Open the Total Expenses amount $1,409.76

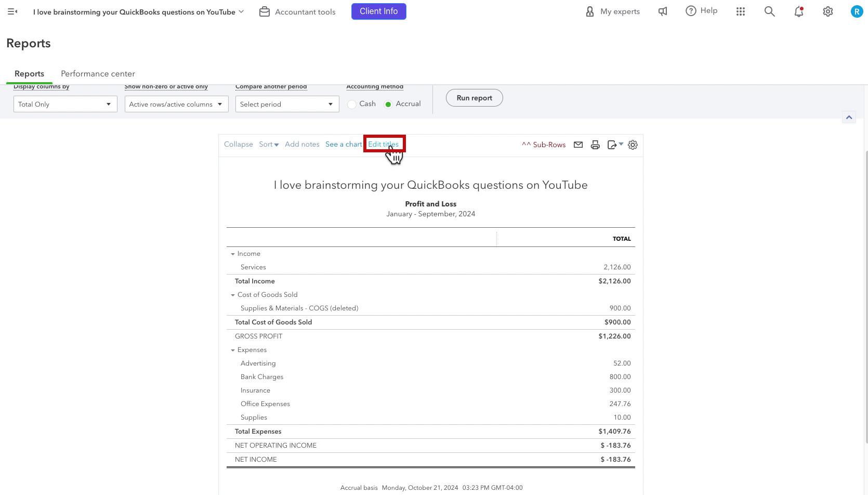point(614,431)
